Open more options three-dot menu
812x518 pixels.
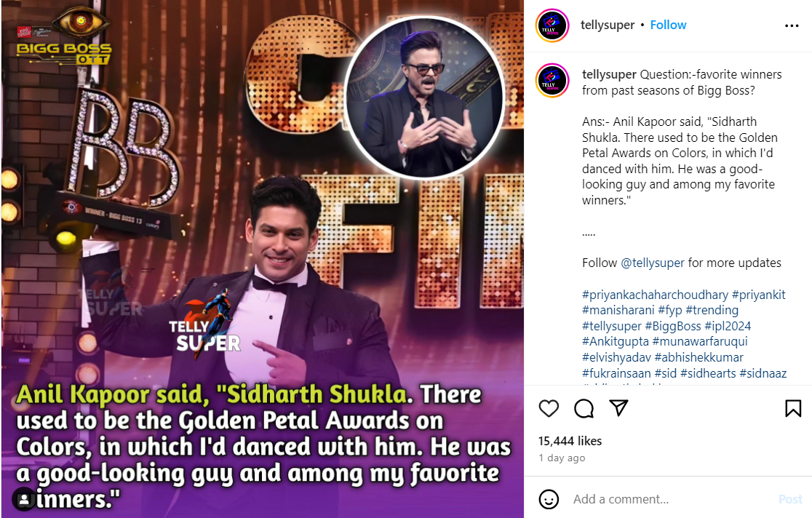tap(792, 25)
